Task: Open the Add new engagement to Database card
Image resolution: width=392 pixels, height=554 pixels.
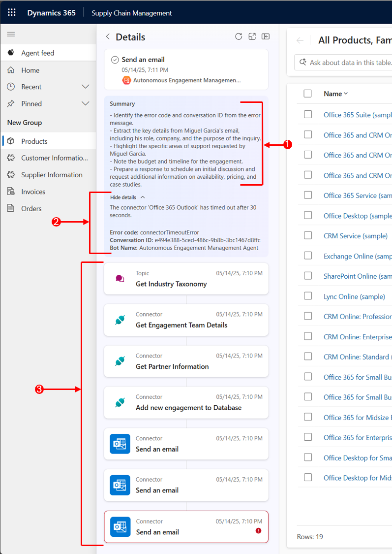Action: (186, 402)
